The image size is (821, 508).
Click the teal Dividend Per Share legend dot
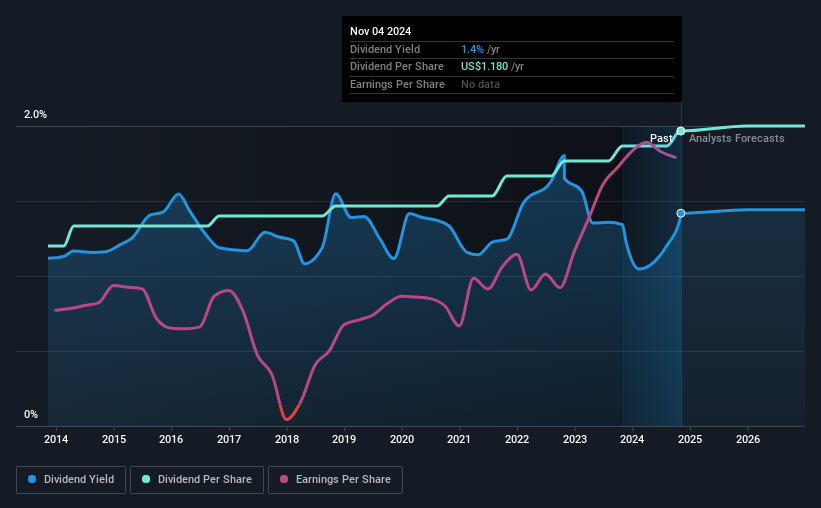coord(146,479)
